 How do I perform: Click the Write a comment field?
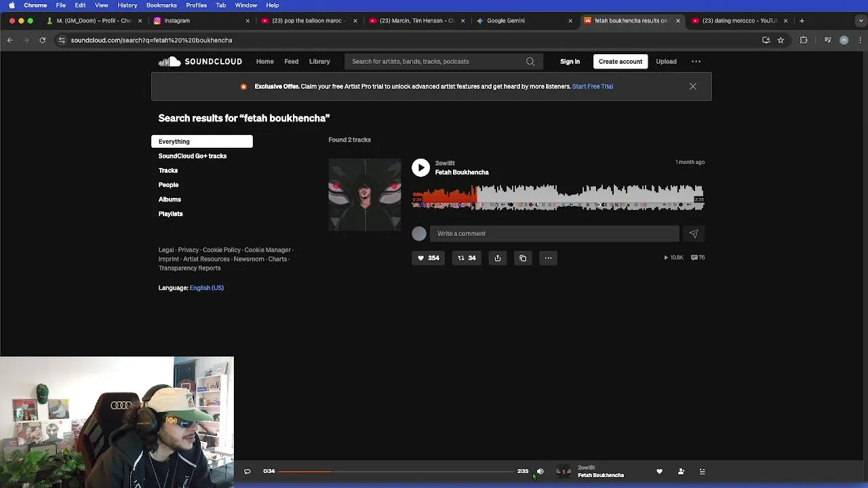pyautogui.click(x=554, y=234)
